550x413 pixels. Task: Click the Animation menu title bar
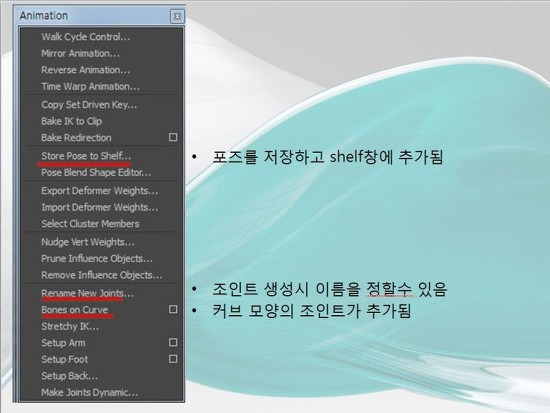coord(99,15)
